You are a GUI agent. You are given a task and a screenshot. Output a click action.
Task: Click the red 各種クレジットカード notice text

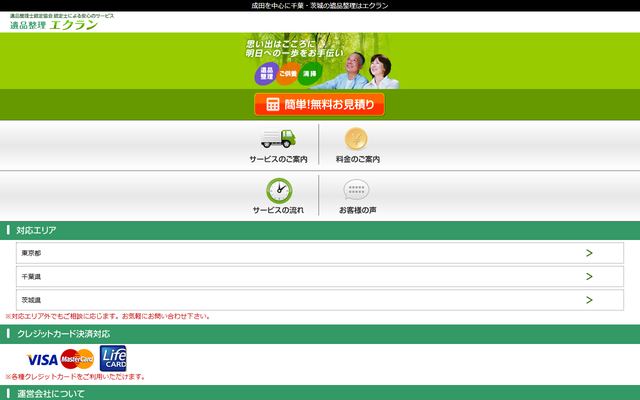click(75, 377)
